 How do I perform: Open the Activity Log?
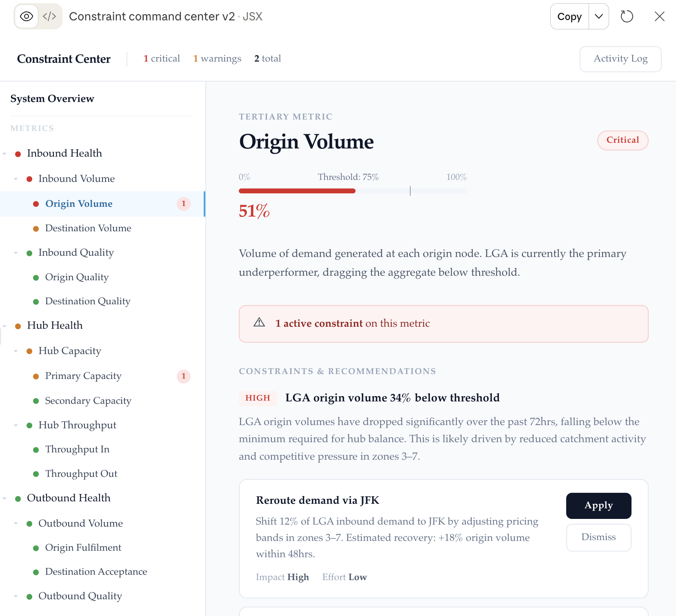pos(620,59)
